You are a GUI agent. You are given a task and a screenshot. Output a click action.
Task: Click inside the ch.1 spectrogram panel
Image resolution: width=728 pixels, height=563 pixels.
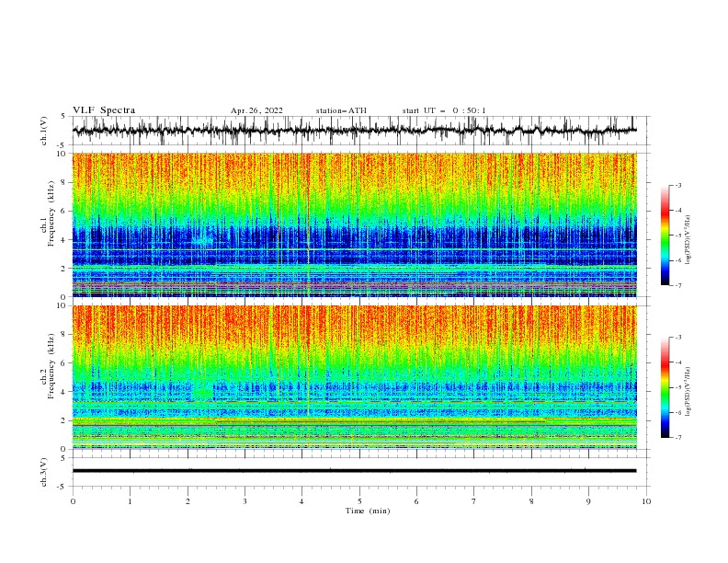tap(354, 224)
